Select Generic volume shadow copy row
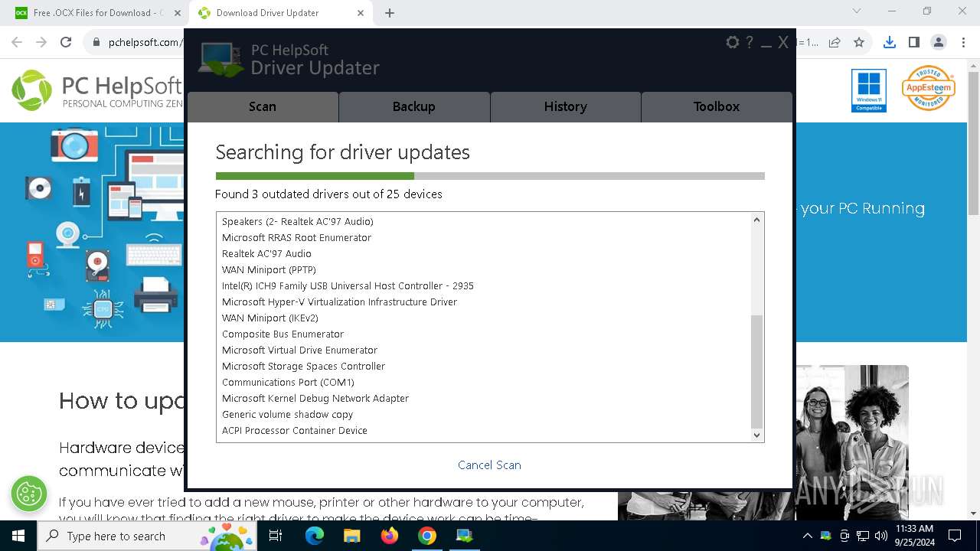 [483, 414]
